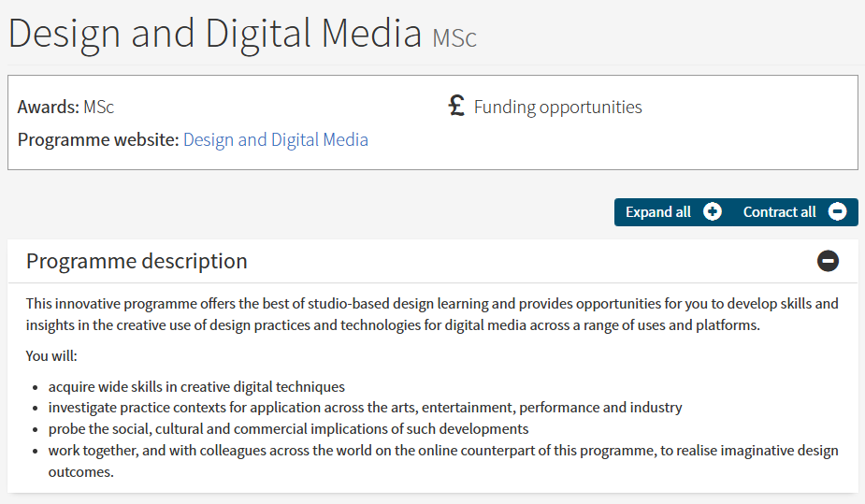Click the MSc value next to Awards label
The width and height of the screenshot is (865, 504).
(98, 107)
